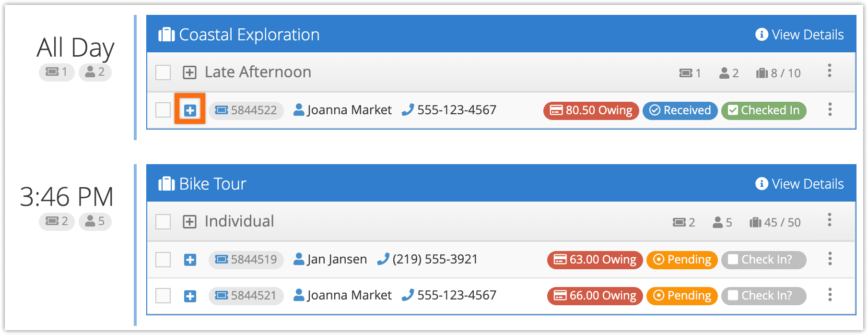The height and width of the screenshot is (335, 868).
Task: Expand Jan Jansen booking 5844519 plus icon
Action: tap(190, 260)
